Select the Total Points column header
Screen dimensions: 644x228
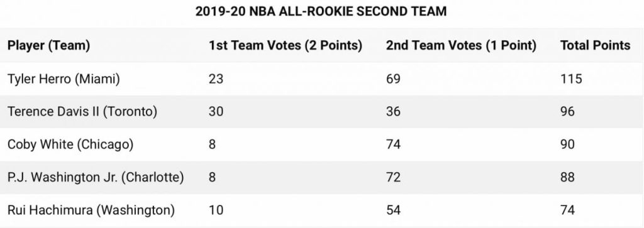click(595, 45)
